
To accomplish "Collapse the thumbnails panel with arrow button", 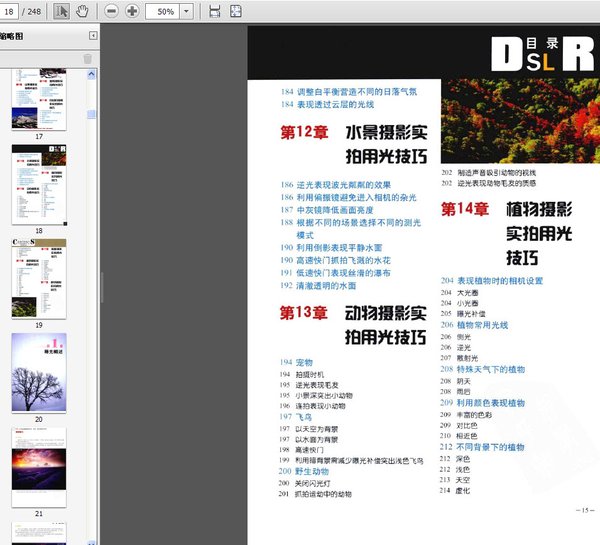I will click(93, 36).
